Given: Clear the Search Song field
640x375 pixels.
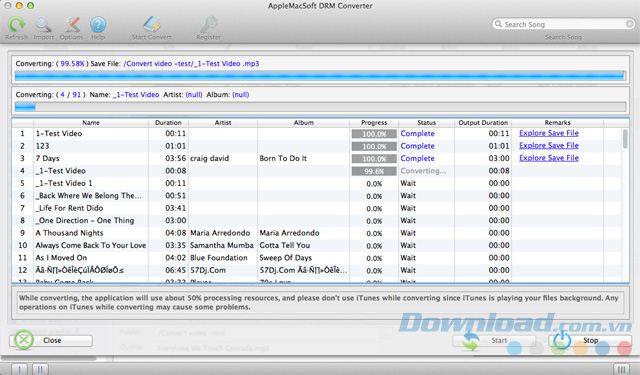Looking at the screenshot, I should (x=630, y=24).
